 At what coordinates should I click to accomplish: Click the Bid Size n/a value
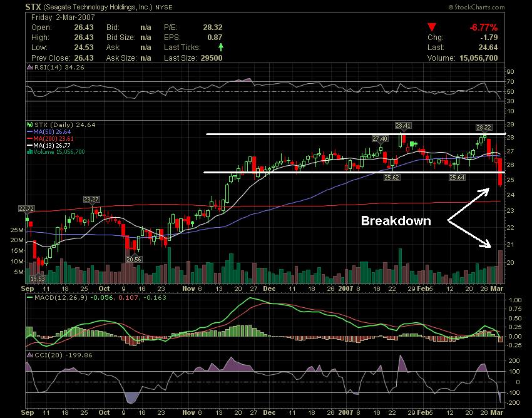(x=146, y=38)
